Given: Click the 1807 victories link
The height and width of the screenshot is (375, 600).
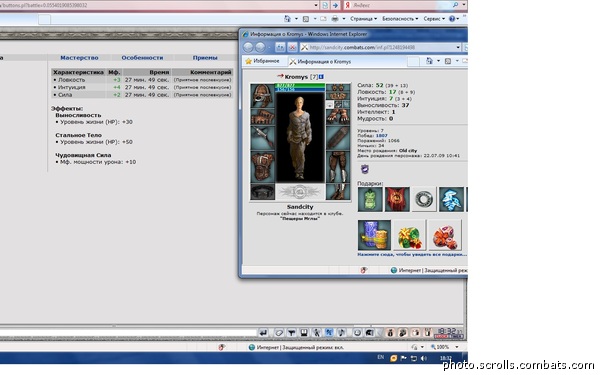Looking at the screenshot, I should pos(382,135).
